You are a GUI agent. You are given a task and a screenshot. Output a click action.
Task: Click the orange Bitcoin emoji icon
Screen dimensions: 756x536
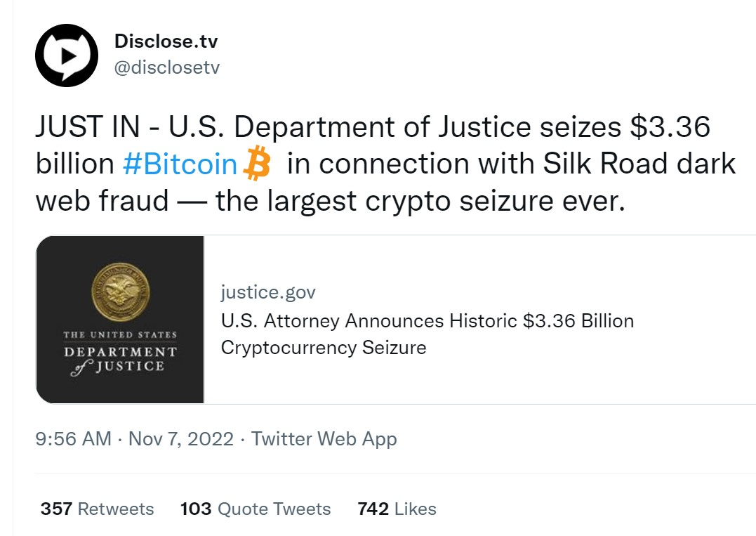(x=257, y=163)
